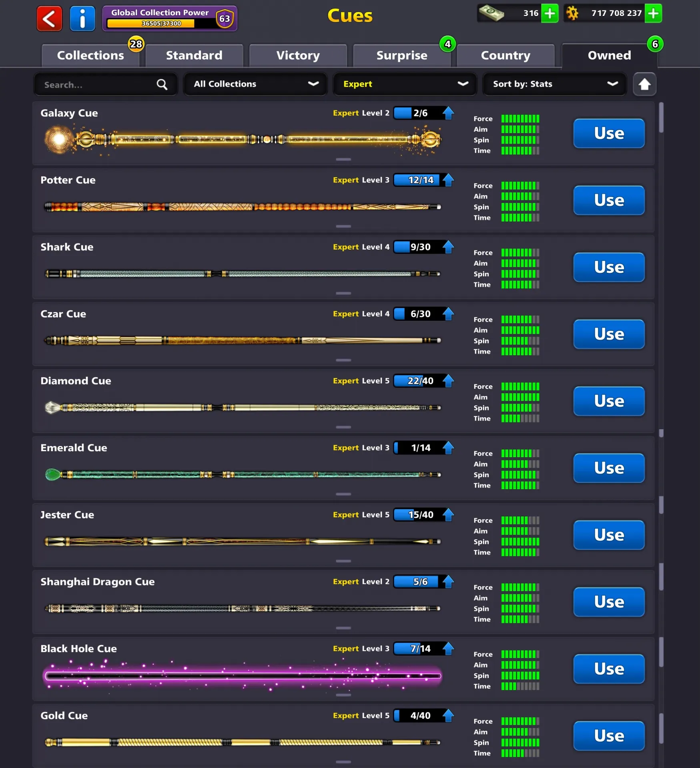Upgrade Shark Cue with blue arrow
The width and height of the screenshot is (700, 768).
click(448, 247)
